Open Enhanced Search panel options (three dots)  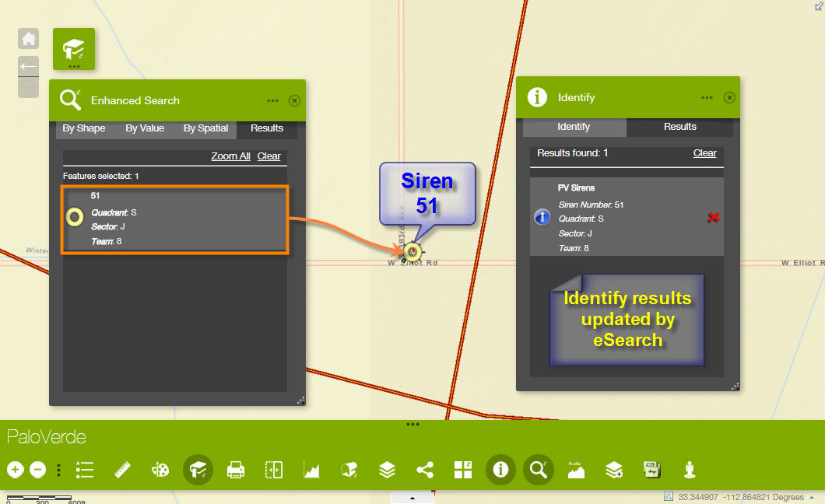(272, 100)
